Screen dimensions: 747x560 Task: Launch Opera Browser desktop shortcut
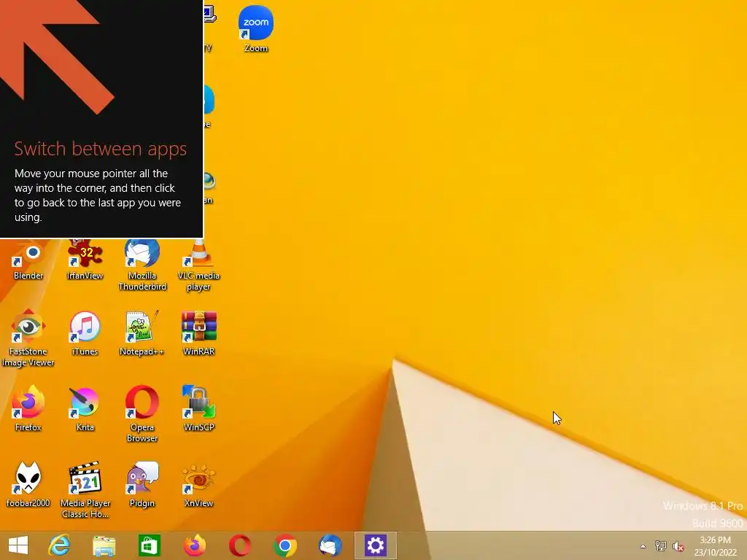(142, 414)
